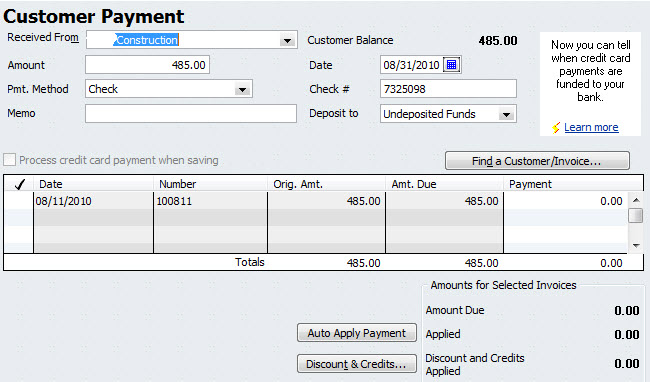
Task: Click scrollbar down arrow in invoice list
Action: pos(635,245)
